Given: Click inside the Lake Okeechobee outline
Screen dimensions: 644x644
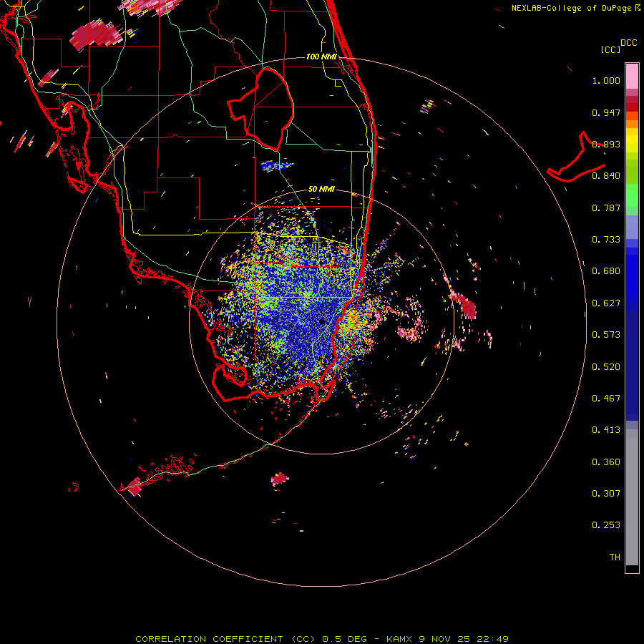Looking at the screenshot, I should point(267,109).
